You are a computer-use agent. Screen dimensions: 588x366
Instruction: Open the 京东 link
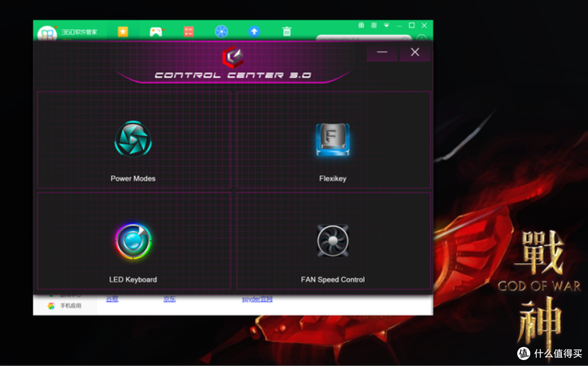coord(169,299)
